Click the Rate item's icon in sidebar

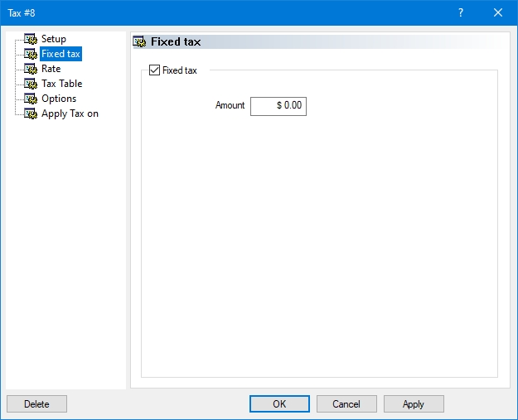(31, 69)
